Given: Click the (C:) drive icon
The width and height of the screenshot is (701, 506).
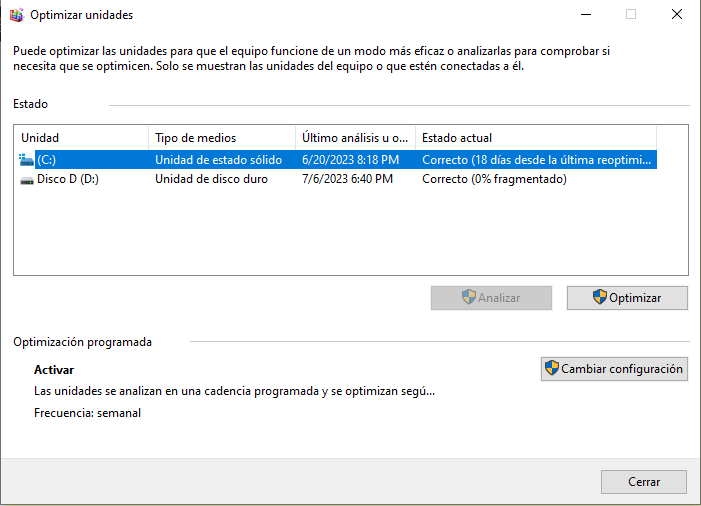Looking at the screenshot, I should pyautogui.click(x=26, y=159).
